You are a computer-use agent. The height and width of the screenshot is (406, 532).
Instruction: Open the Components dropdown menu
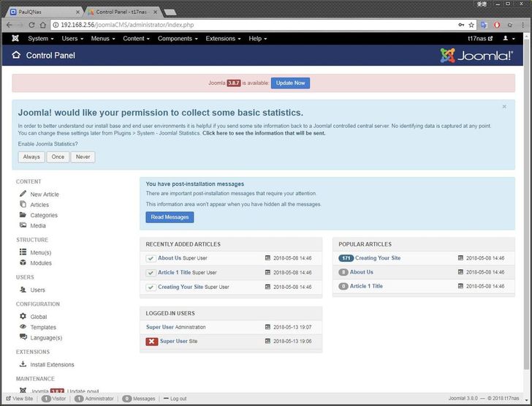pyautogui.click(x=178, y=38)
